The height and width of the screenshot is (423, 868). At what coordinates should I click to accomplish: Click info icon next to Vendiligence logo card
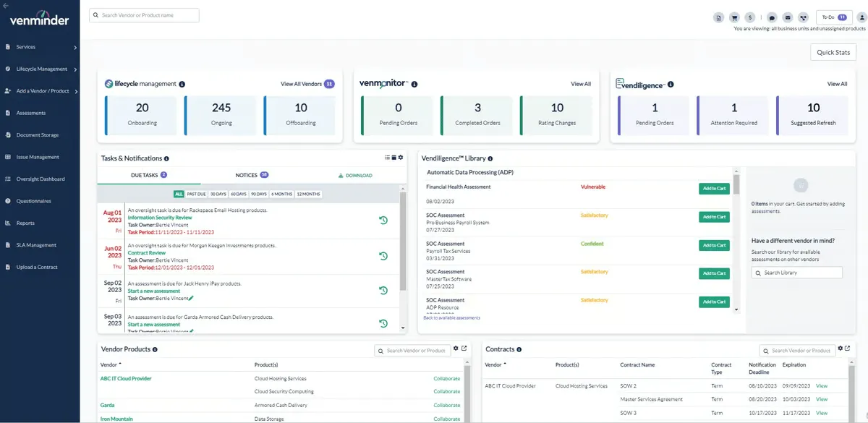(671, 85)
